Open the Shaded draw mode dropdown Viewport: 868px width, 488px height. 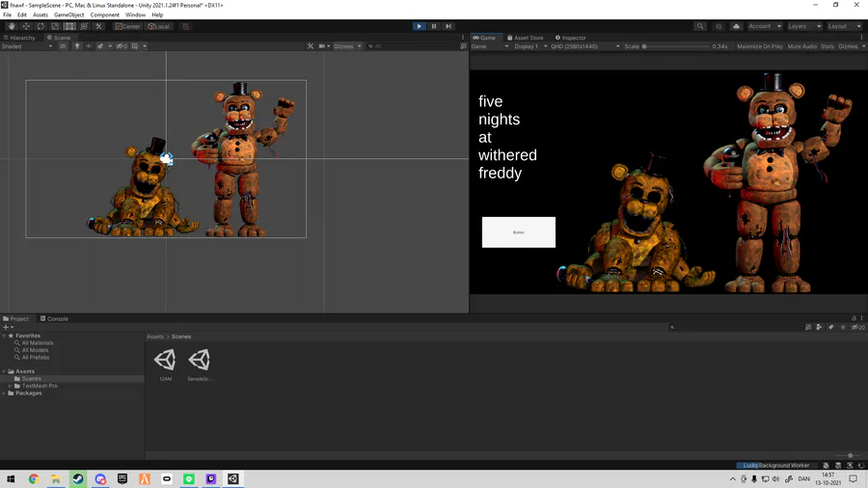point(27,46)
